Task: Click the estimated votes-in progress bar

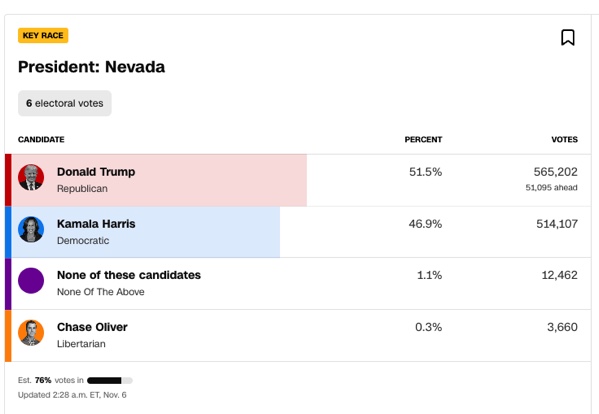Action: 110,380
